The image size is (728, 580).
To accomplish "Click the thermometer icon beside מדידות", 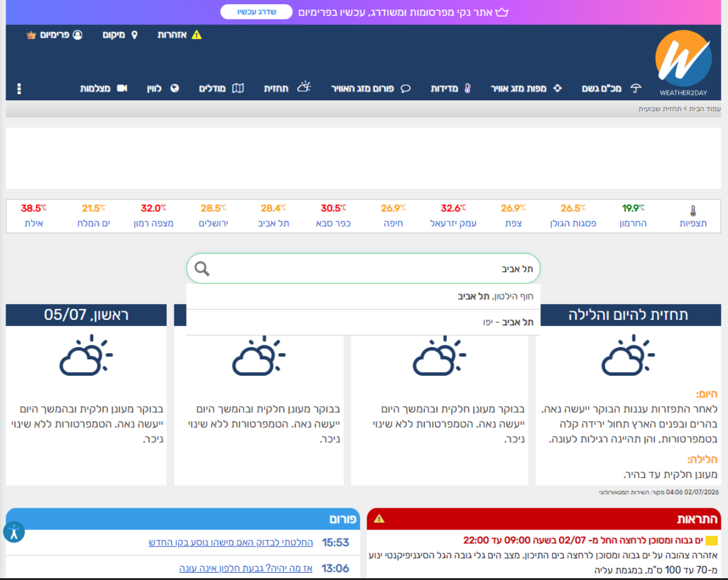I will 467,88.
